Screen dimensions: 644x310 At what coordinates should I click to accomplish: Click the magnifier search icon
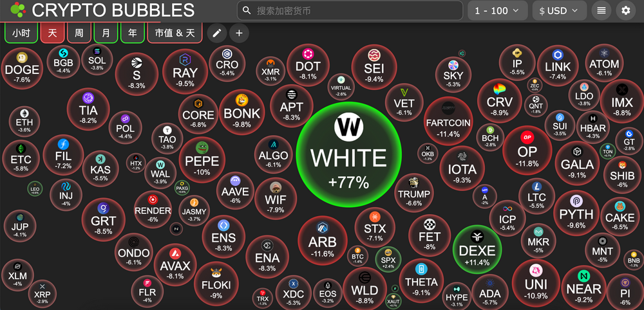(x=247, y=10)
